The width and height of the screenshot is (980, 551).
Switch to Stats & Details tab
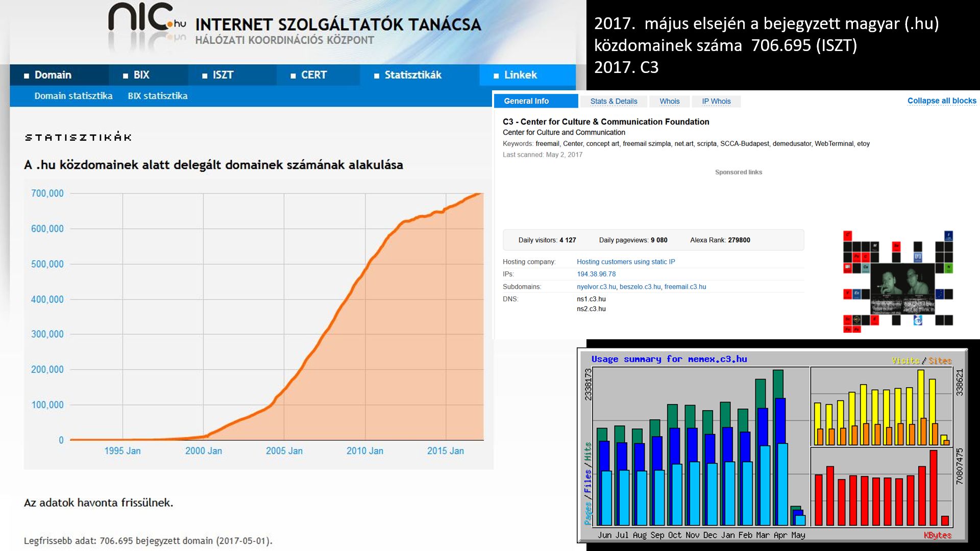[614, 102]
